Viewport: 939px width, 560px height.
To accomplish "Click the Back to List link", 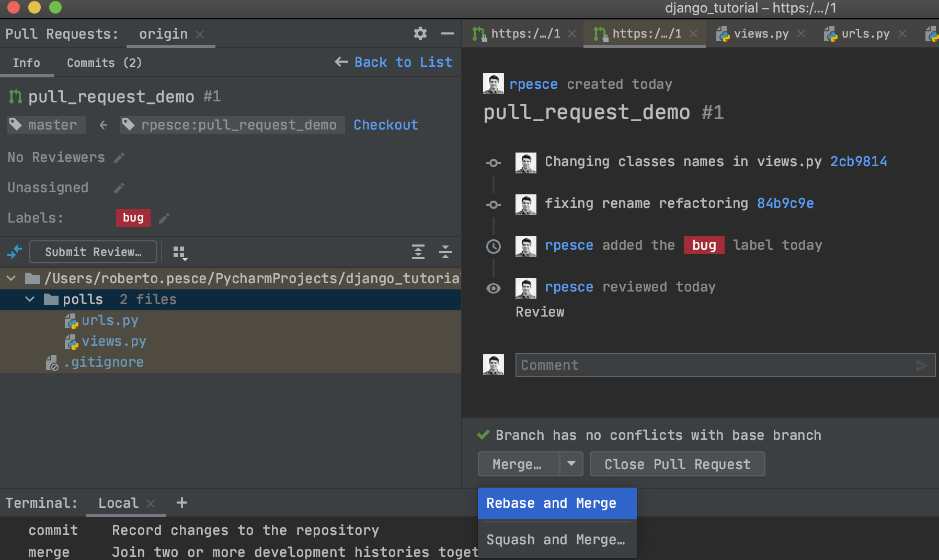I will [x=394, y=62].
